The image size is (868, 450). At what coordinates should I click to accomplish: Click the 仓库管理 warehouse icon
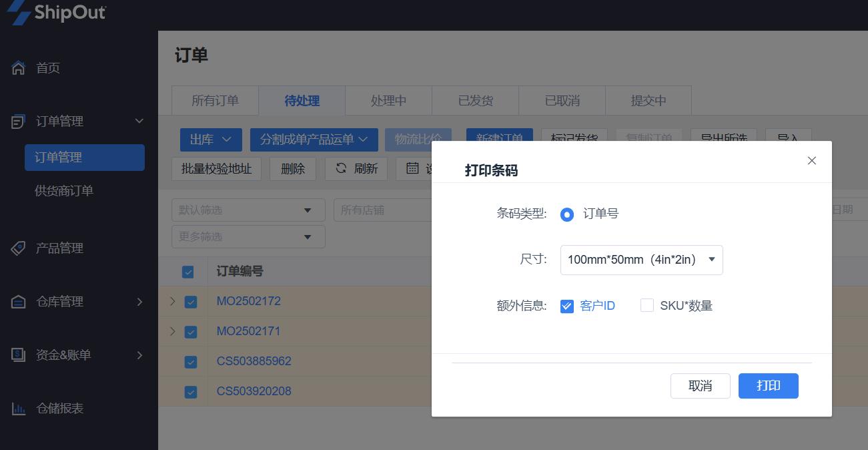19,302
